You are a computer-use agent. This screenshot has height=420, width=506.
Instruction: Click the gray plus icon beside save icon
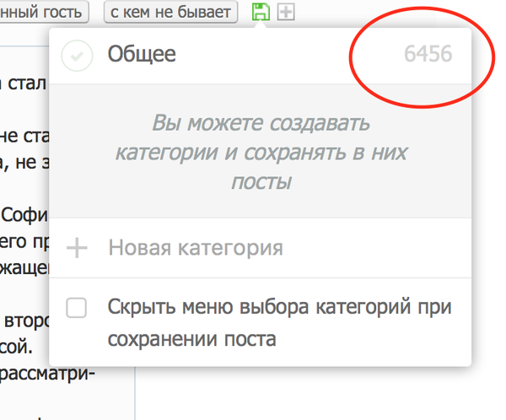pos(286,12)
